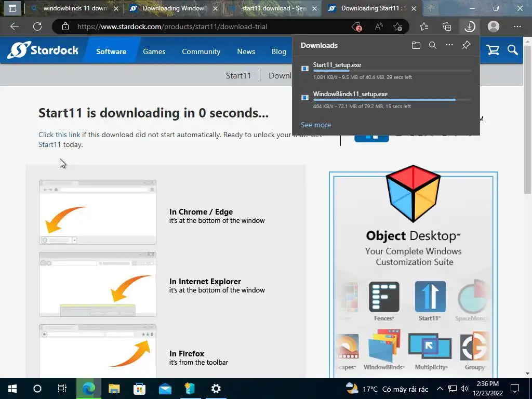Open the Blog menu on Stardock
532x399 pixels.
click(x=279, y=51)
